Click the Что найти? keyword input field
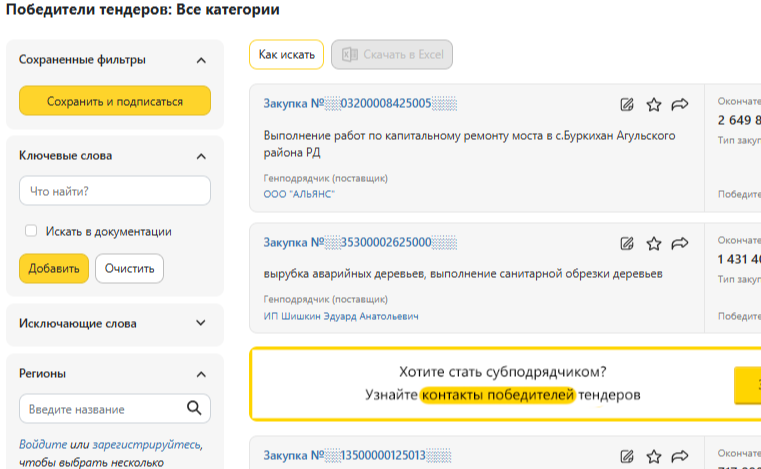The width and height of the screenshot is (761, 469). pyautogui.click(x=114, y=191)
